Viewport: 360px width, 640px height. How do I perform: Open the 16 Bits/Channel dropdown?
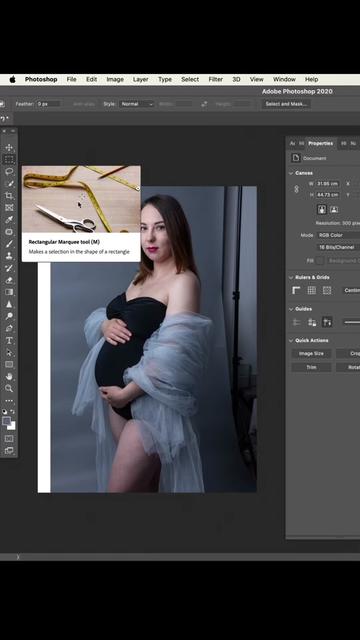(x=338, y=247)
